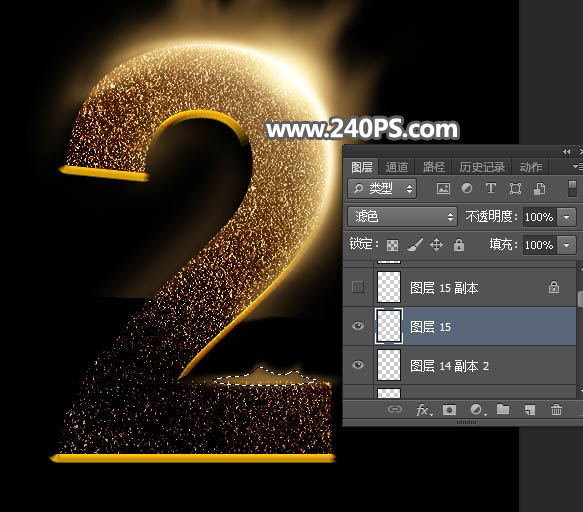Filter for type layers T icon
The height and width of the screenshot is (512, 583).
click(491, 189)
